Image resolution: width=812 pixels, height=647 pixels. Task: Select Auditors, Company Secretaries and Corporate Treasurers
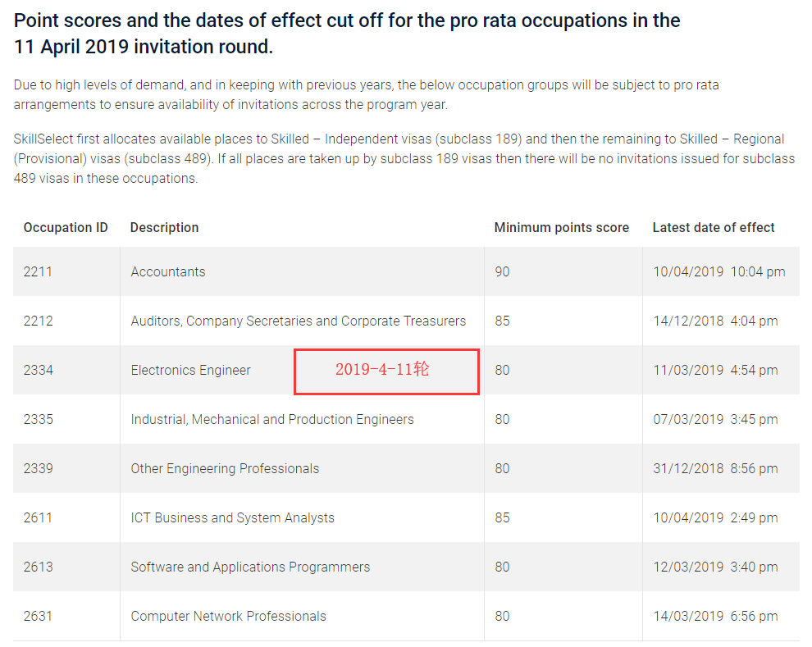click(x=298, y=321)
